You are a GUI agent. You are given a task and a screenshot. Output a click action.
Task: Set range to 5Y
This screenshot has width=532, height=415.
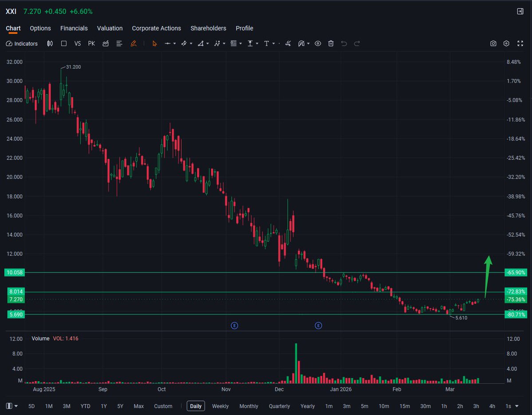point(120,406)
